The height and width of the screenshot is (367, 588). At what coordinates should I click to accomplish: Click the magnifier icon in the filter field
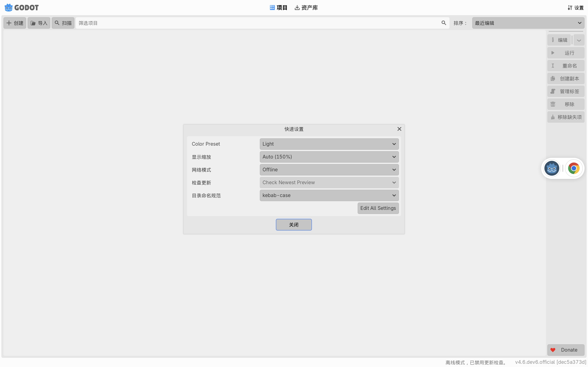coord(444,23)
